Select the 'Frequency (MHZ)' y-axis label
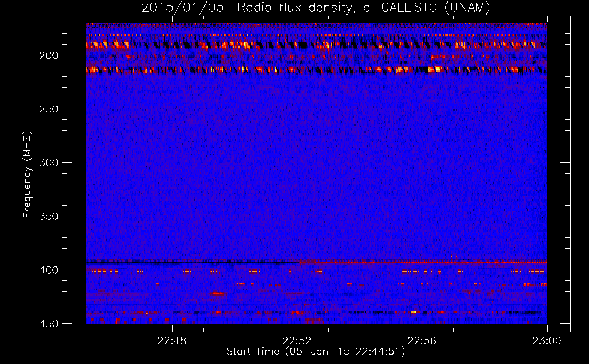This screenshot has width=589, height=364. [x=27, y=174]
